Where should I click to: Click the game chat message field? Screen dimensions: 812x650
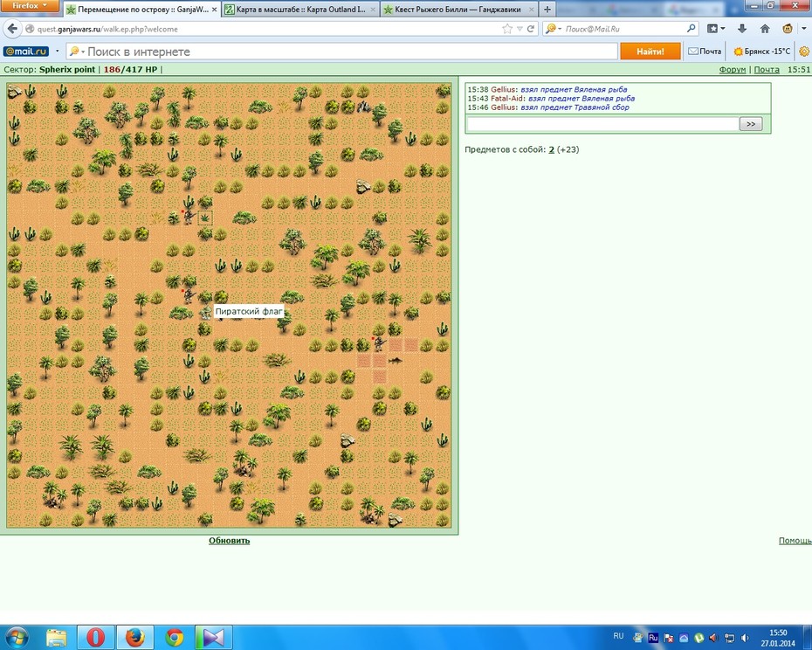coord(602,124)
